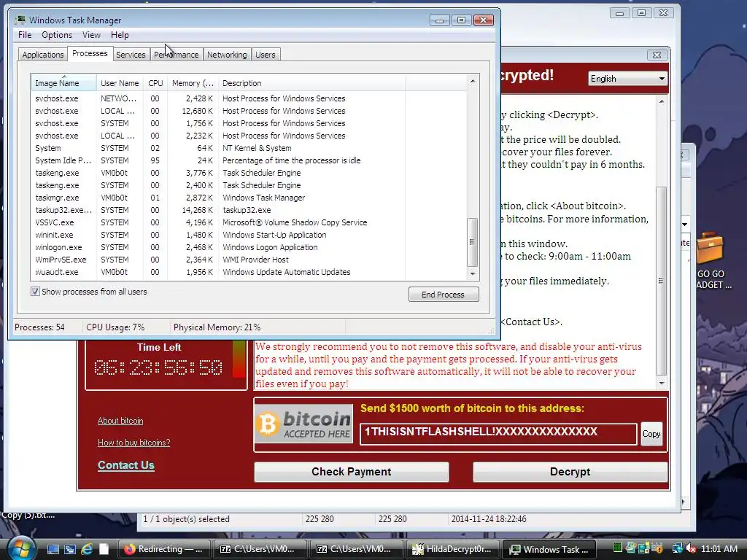
Task: Select the Processes tab
Action: click(x=90, y=53)
